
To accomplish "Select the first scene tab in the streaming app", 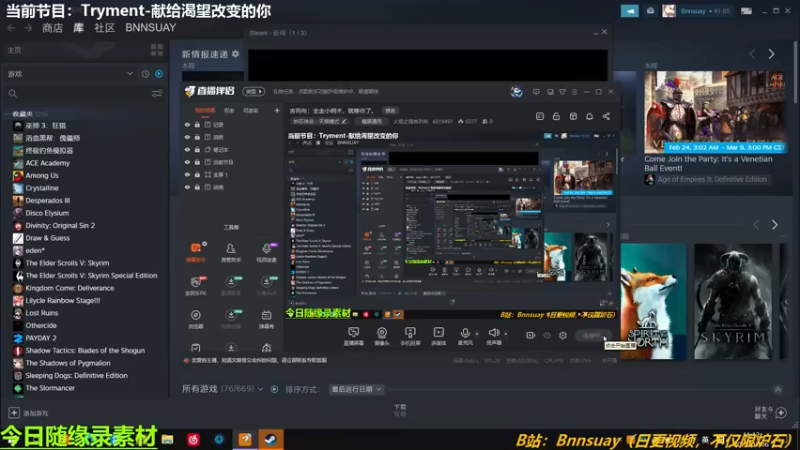I will [205, 110].
